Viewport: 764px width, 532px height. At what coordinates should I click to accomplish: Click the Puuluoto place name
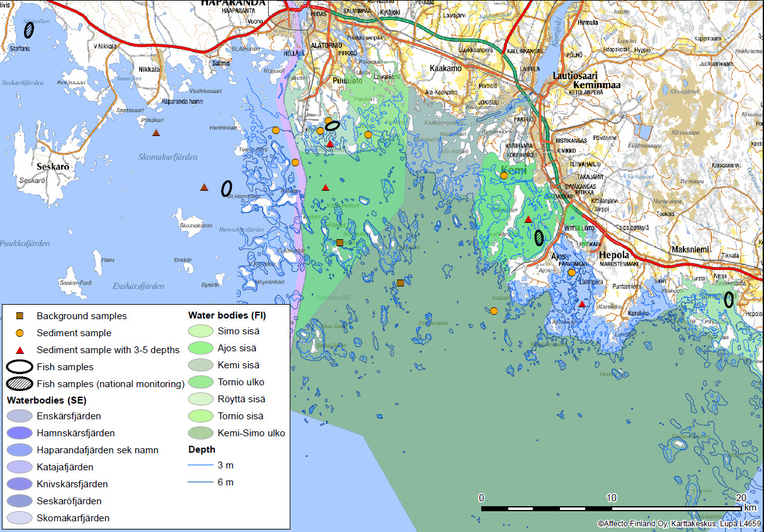coord(348,81)
